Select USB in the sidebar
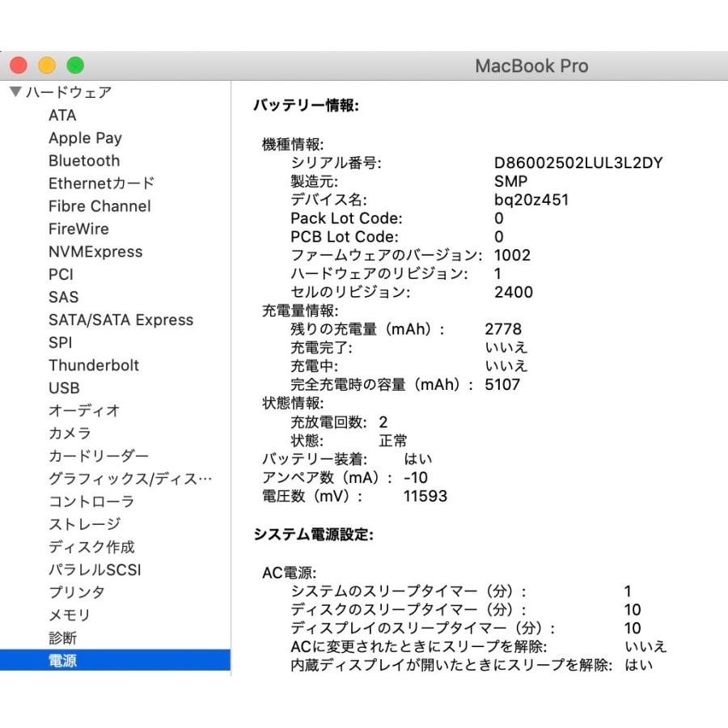The image size is (728, 728). 64,388
